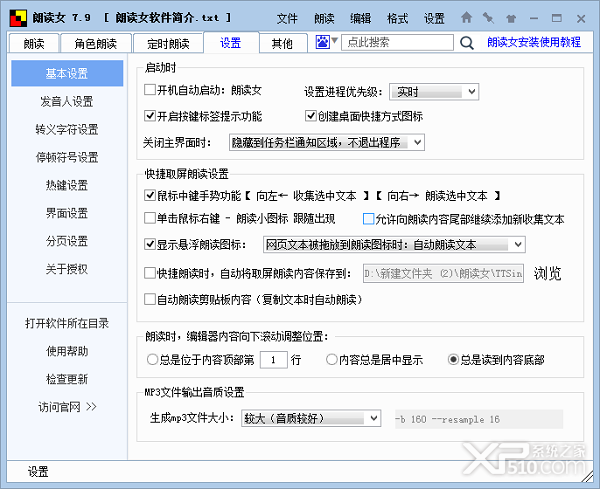Close the 朗读女 window
Viewport: 600px width, 489px height.
coord(581,18)
